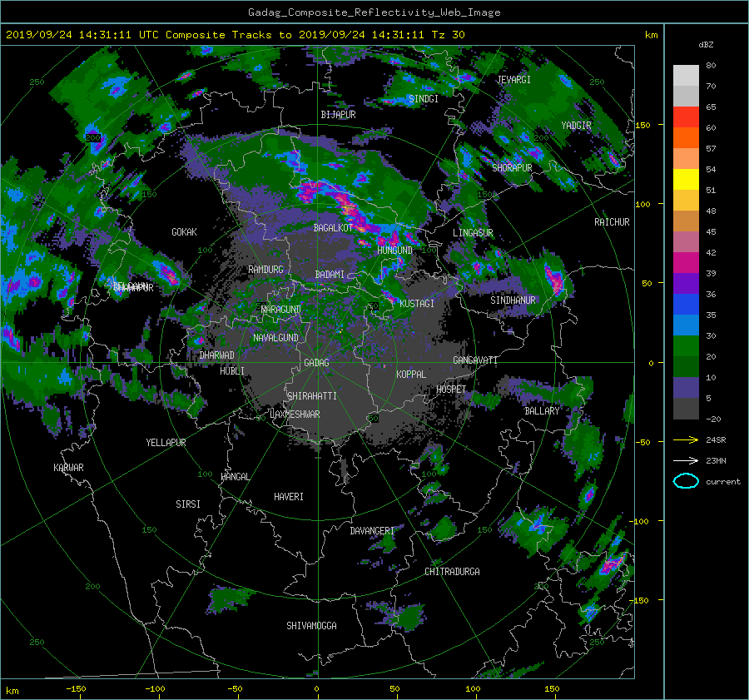Viewport: 749px width, 700px height.
Task: Click the yellow 24SR arrow legend symbol
Action: pos(686,439)
